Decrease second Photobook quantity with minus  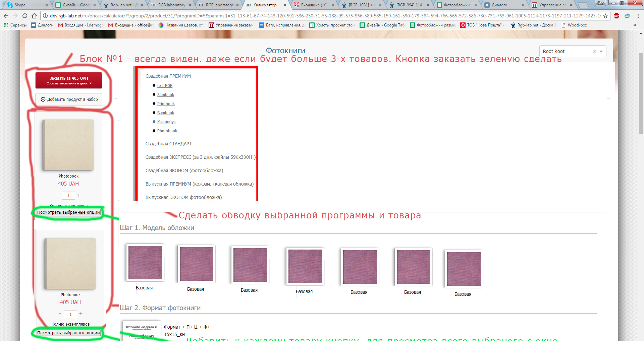tap(60, 314)
